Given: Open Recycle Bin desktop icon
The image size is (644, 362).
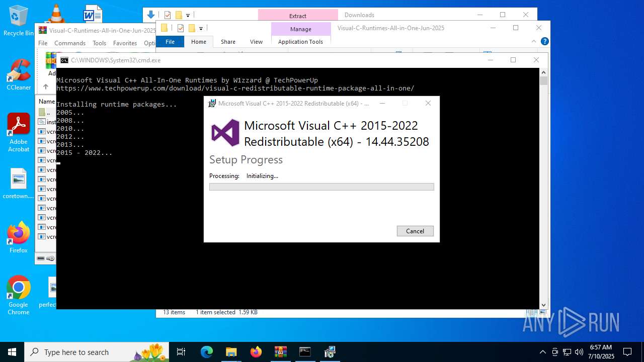Looking at the screenshot, I should tap(19, 21).
